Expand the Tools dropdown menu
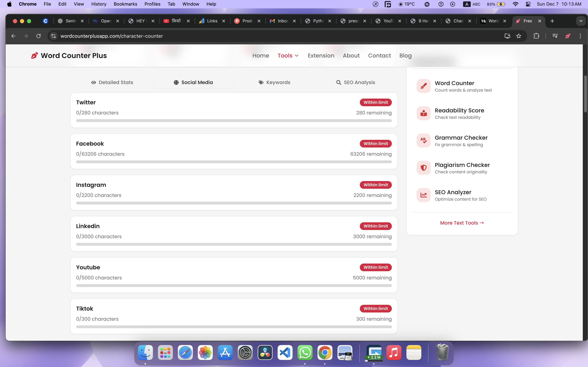The image size is (588, 367). (x=288, y=56)
